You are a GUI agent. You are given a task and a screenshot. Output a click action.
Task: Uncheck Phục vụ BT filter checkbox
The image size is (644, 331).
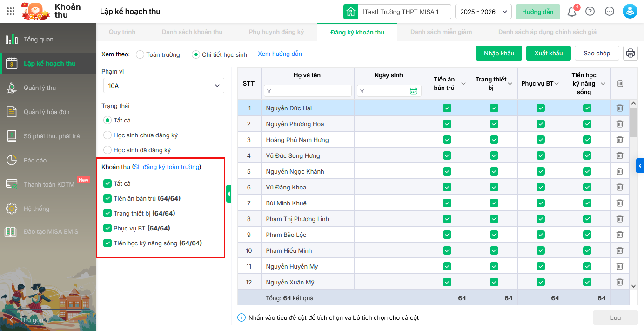point(107,228)
